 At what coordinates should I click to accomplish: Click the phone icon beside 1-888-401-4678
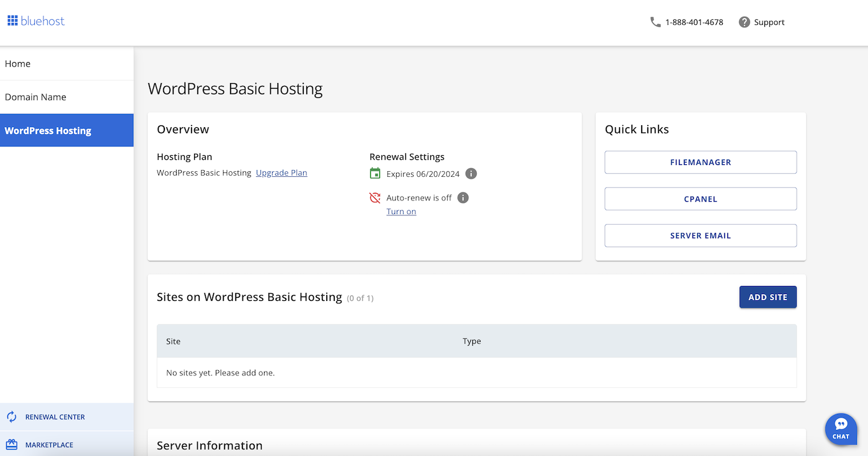(655, 22)
